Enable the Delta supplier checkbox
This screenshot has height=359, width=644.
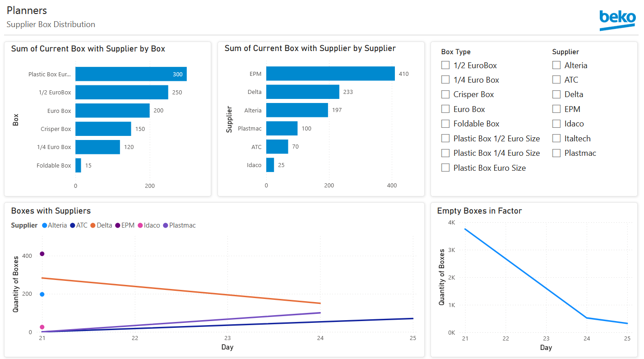point(556,94)
